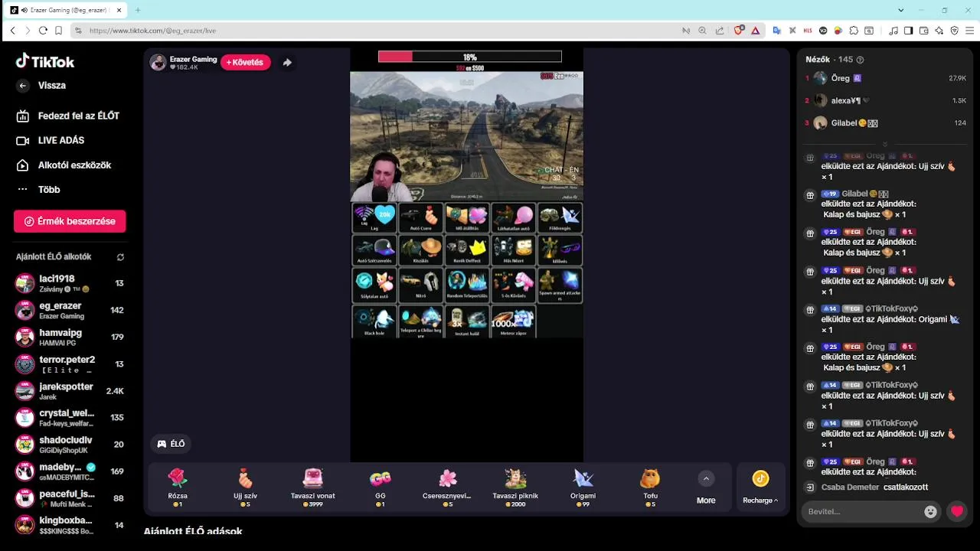Click the stream goal progress bar 18%
980x551 pixels.
[x=469, y=57]
